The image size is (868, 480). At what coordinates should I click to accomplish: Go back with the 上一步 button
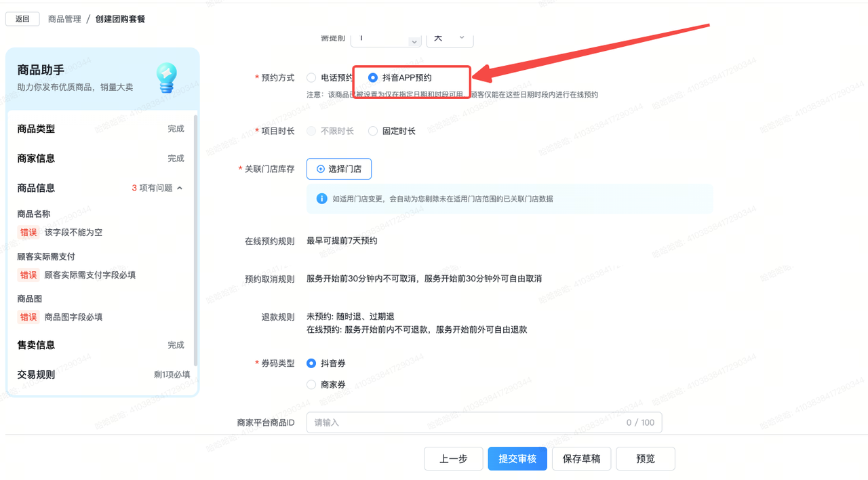453,459
